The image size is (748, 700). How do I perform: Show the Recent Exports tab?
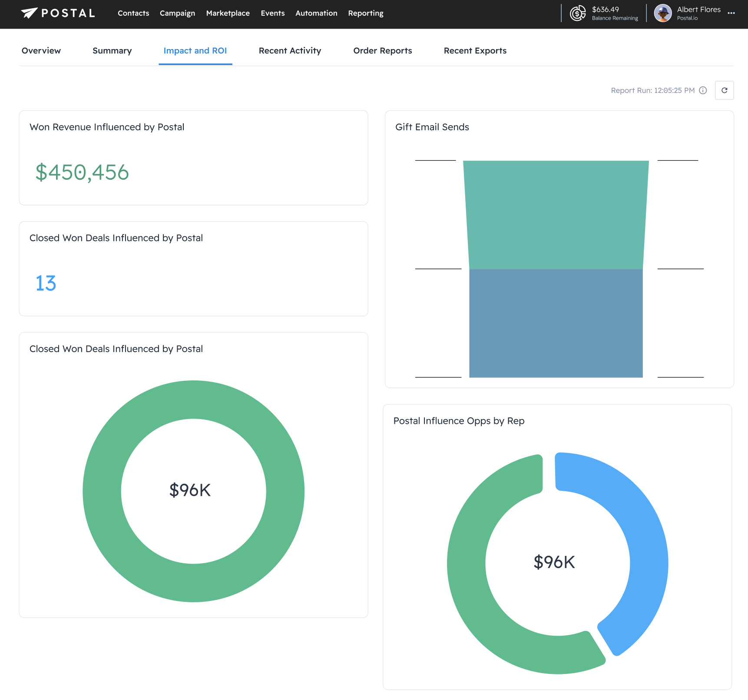[x=475, y=51]
